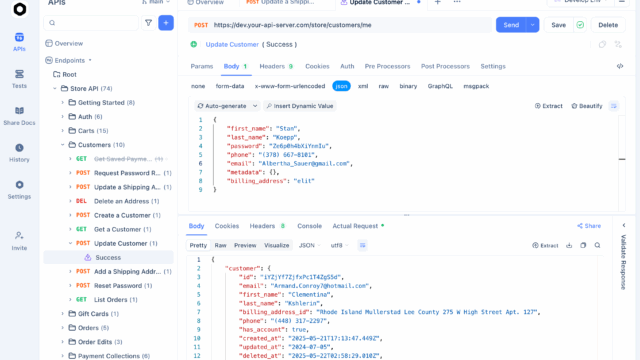Screen dimensions: 640x360
Task: Insert Dynamic Value
Action: click(x=300, y=106)
